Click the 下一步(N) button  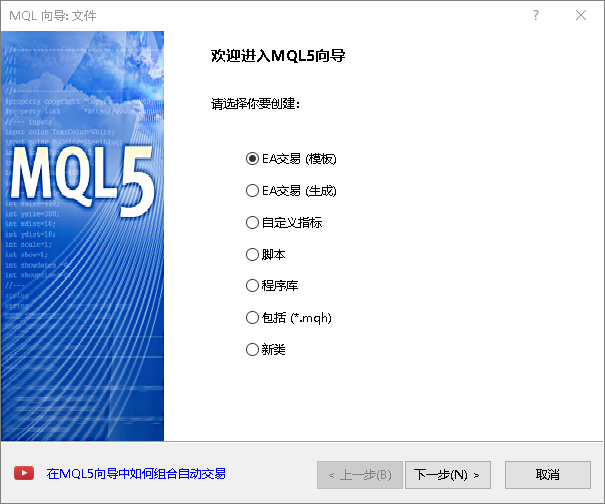pyautogui.click(x=448, y=475)
